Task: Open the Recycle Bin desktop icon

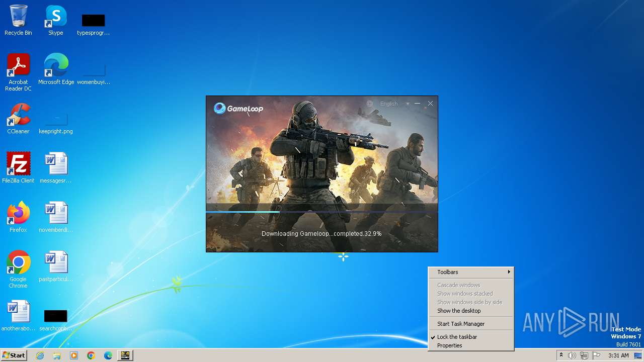Action: pos(18,20)
